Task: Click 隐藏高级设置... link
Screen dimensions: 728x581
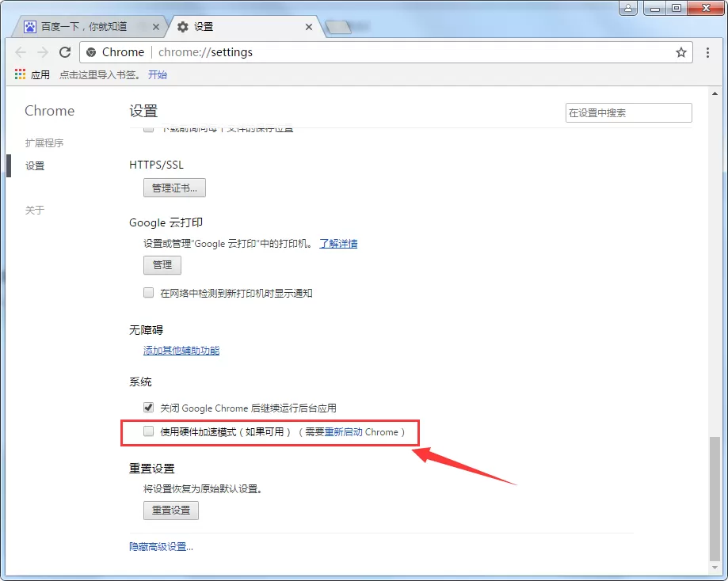Action: tap(161, 547)
